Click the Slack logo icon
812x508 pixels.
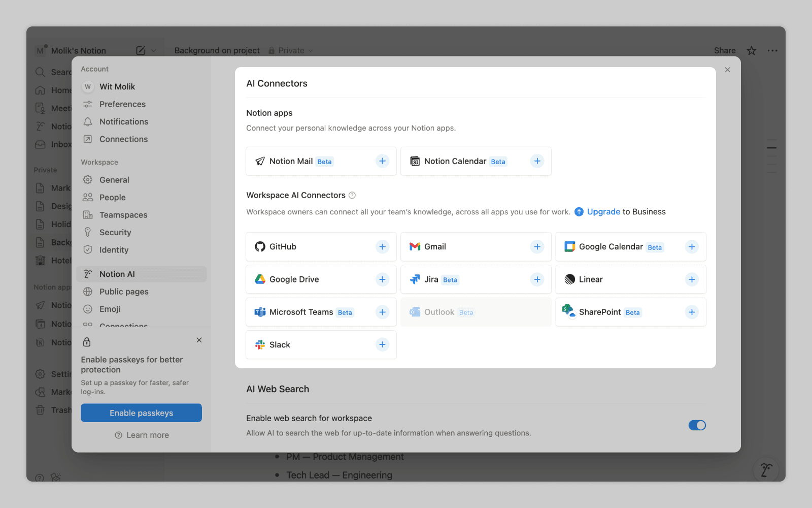click(x=260, y=344)
